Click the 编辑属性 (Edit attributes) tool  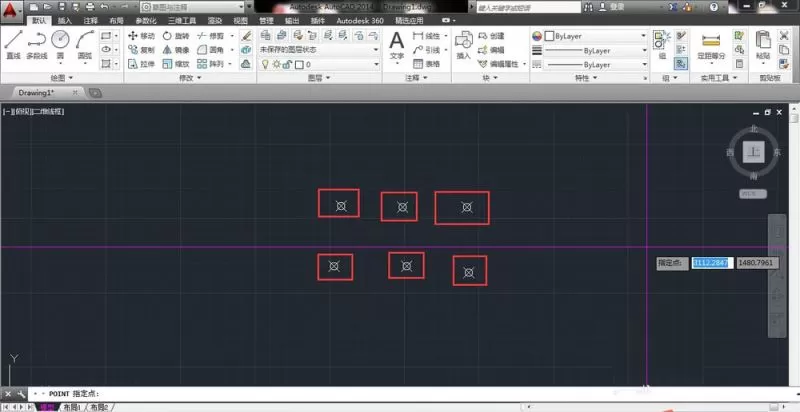(498, 64)
